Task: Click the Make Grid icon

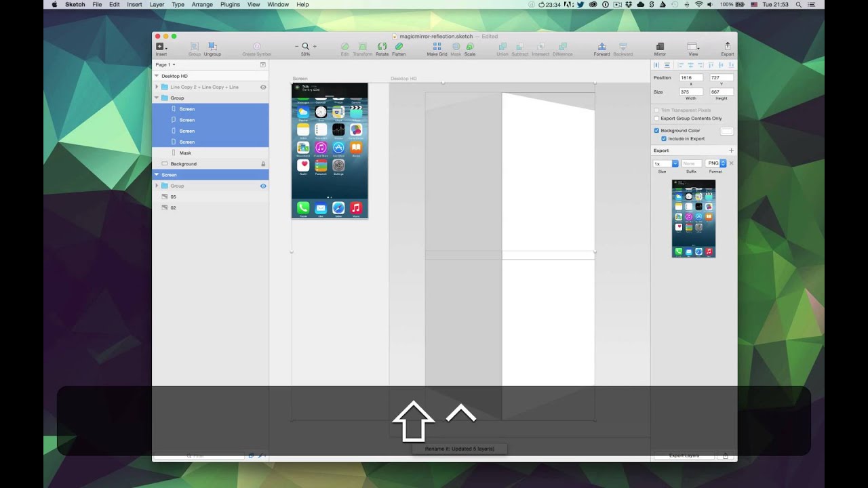Action: tap(437, 47)
